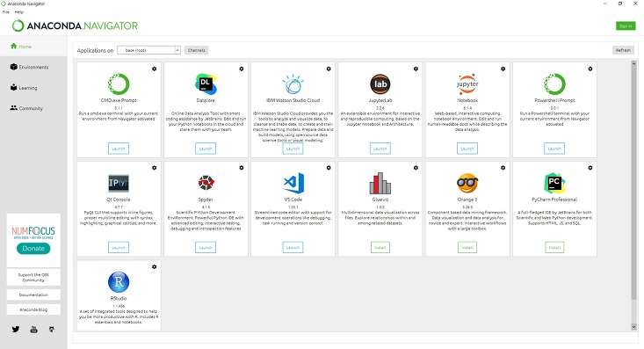
Task: Click the Anaconda Navigator logo
Action: click(x=75, y=25)
